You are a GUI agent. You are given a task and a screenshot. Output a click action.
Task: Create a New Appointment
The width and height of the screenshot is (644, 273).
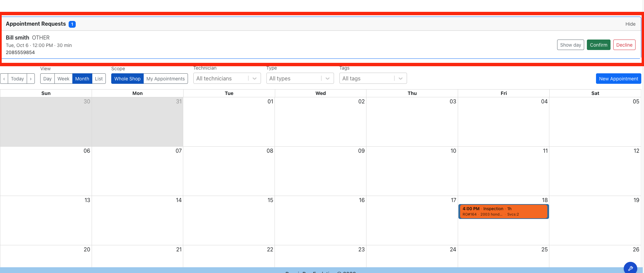(619, 79)
